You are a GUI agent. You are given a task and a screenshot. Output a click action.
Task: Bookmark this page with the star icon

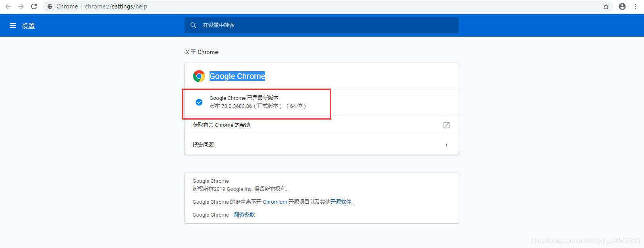tap(606, 6)
